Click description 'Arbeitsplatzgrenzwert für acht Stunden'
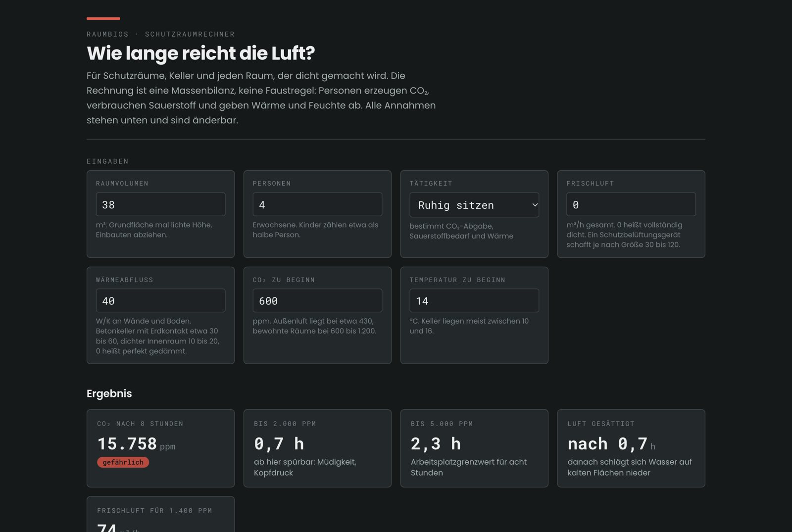Viewport: 792px width, 532px height. (x=469, y=467)
